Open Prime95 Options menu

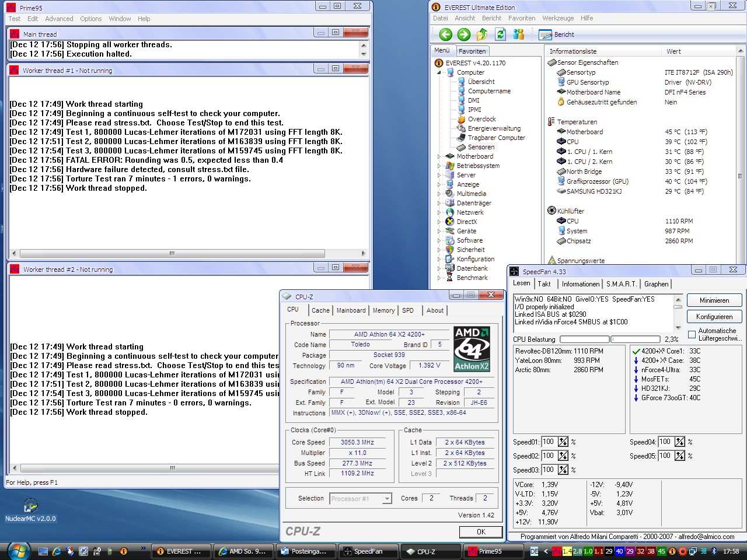(x=91, y=19)
